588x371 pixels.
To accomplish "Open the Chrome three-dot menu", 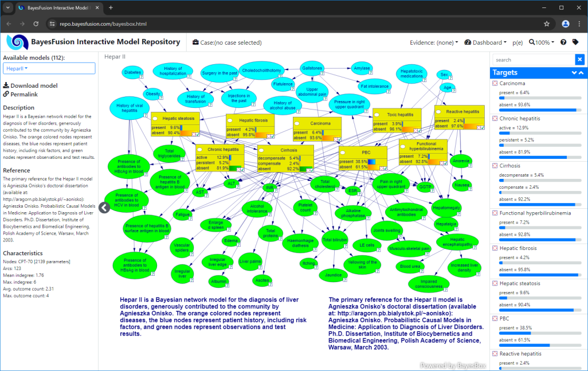I will [x=579, y=24].
